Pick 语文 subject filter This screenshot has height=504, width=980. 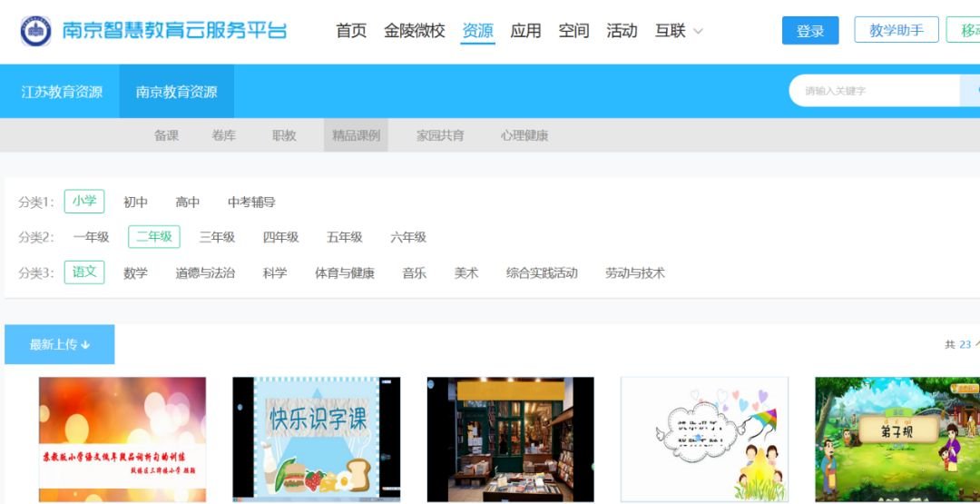tap(84, 272)
